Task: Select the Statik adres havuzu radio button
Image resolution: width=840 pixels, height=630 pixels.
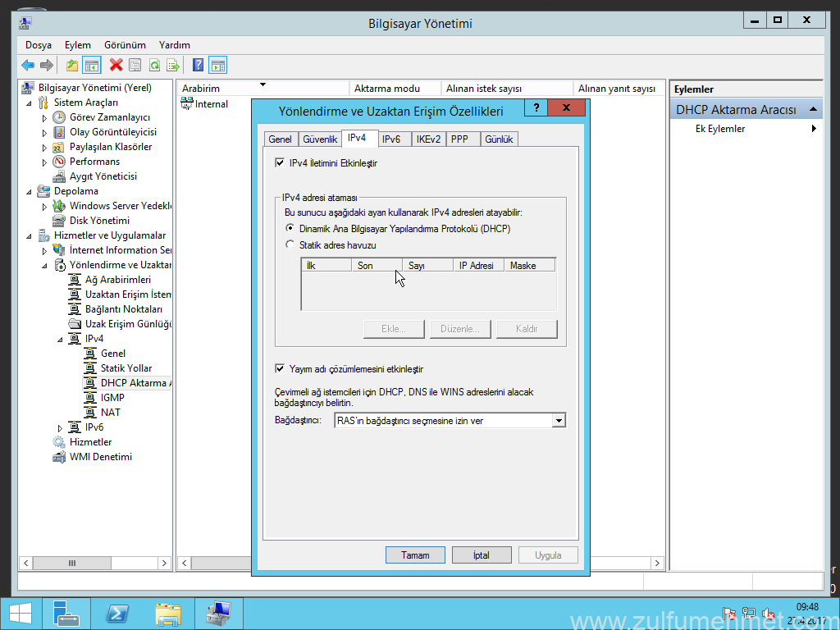Action: [290, 245]
